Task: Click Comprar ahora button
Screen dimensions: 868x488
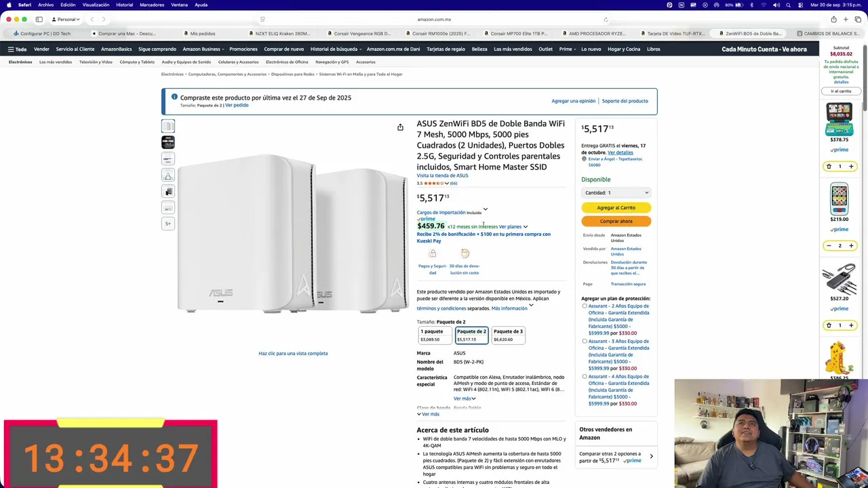Action: [x=616, y=221]
